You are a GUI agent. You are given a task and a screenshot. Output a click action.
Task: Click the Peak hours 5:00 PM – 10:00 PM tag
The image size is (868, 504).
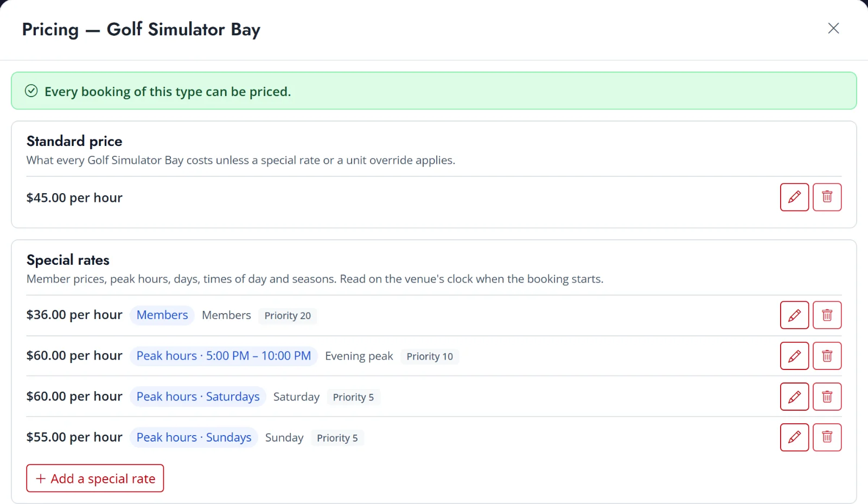224,356
